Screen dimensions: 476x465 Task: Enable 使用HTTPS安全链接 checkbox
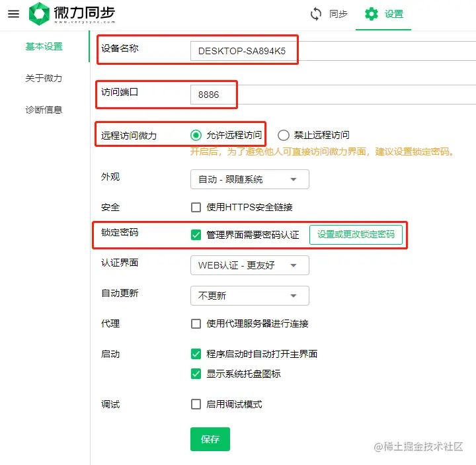coord(196,208)
